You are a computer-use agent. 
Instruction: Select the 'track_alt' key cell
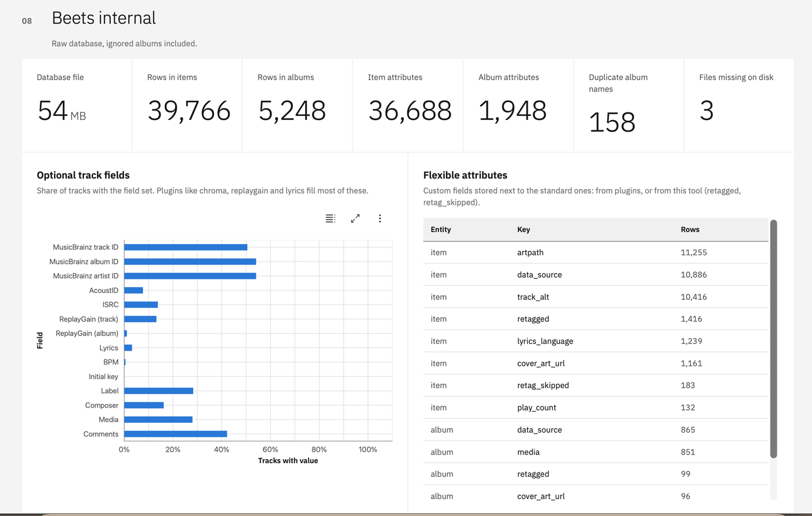tap(533, 297)
